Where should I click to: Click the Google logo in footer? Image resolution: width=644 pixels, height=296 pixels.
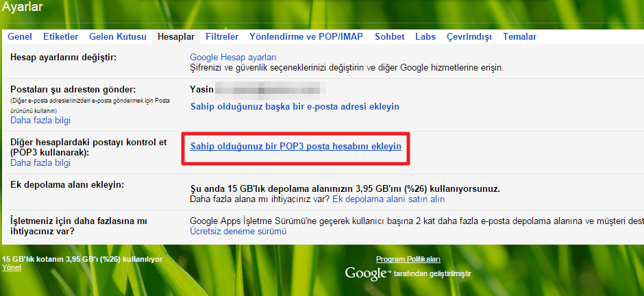pos(368,273)
